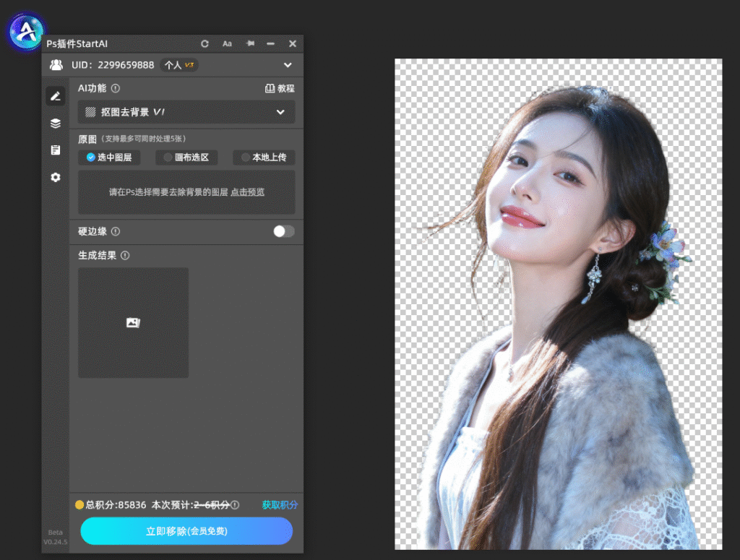Click the layer preview prompt box
The height and width of the screenshot is (560, 740).
click(x=186, y=192)
